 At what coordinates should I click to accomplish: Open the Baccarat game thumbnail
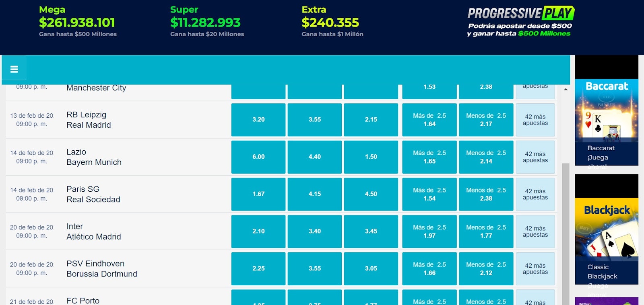click(x=607, y=111)
